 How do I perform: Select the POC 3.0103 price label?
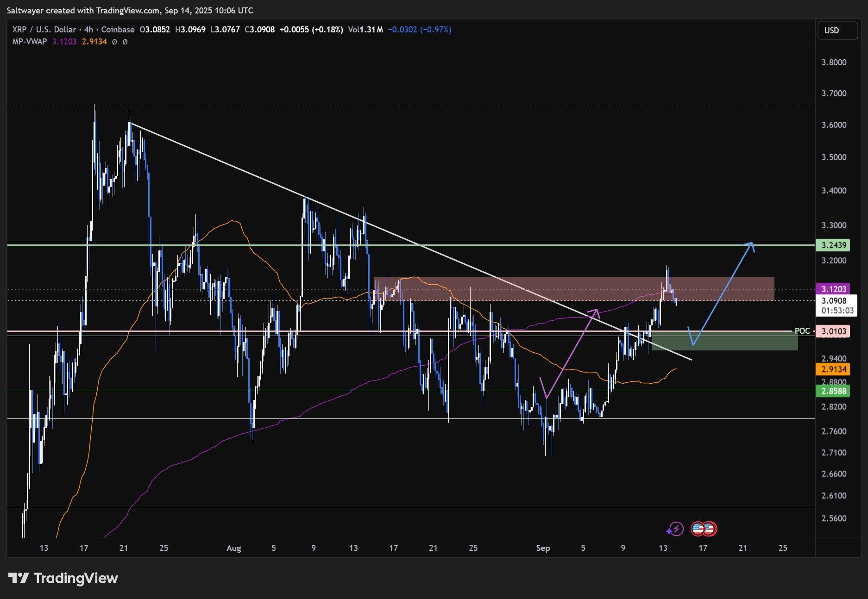coord(833,331)
